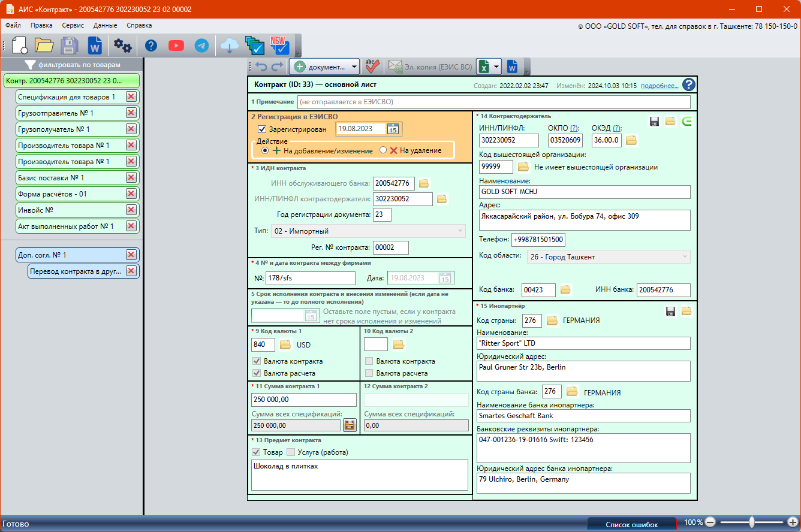Toggle 'Услуга (работа)' checkbox
This screenshot has height=532, width=801.
(x=291, y=452)
